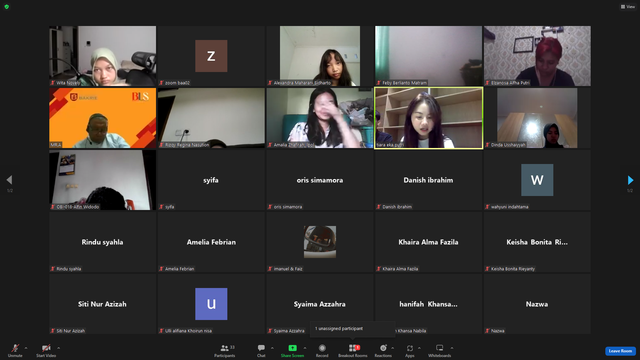The height and width of the screenshot is (360, 640).
Task: Open the View layout menu
Action: pos(628,7)
